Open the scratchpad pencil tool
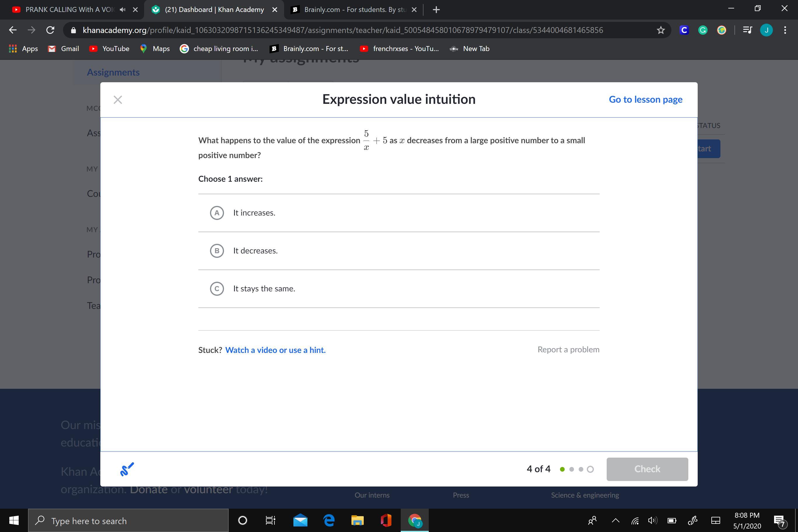 click(127, 469)
